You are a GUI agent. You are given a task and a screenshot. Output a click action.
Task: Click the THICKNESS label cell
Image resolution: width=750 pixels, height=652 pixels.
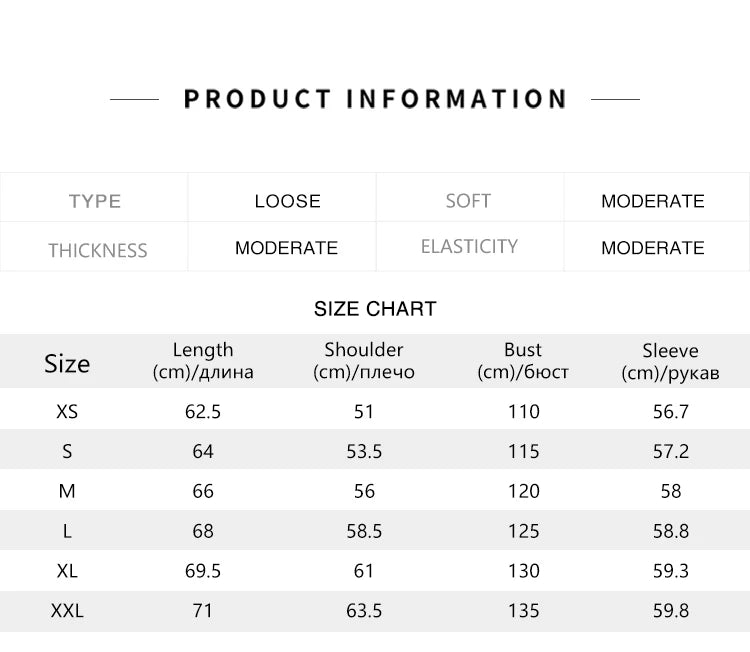[x=97, y=250]
